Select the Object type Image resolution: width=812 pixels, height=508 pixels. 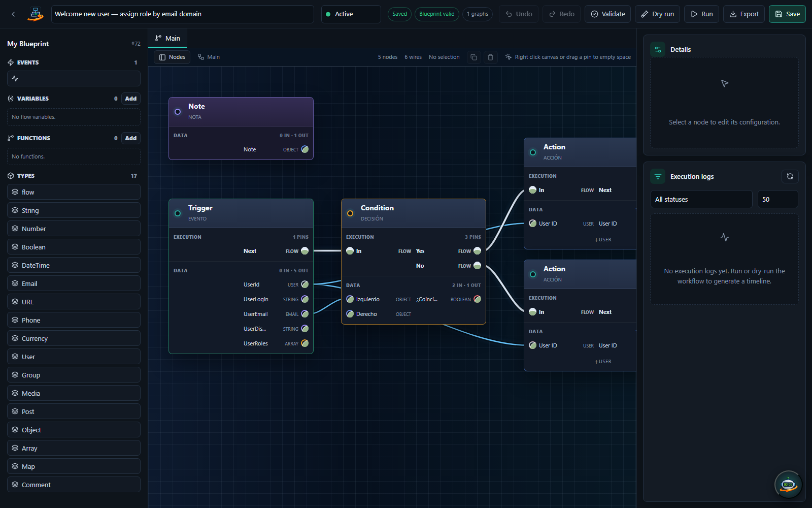click(x=74, y=430)
